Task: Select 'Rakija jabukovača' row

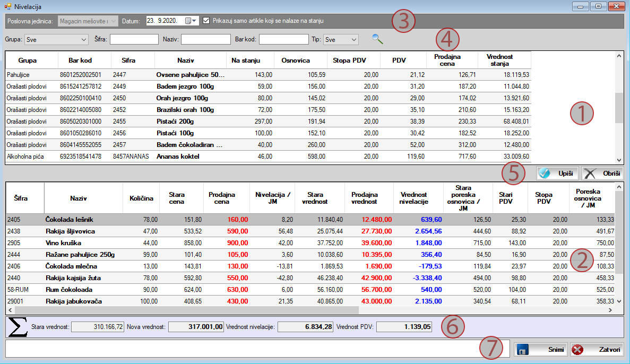Action: [310, 301]
